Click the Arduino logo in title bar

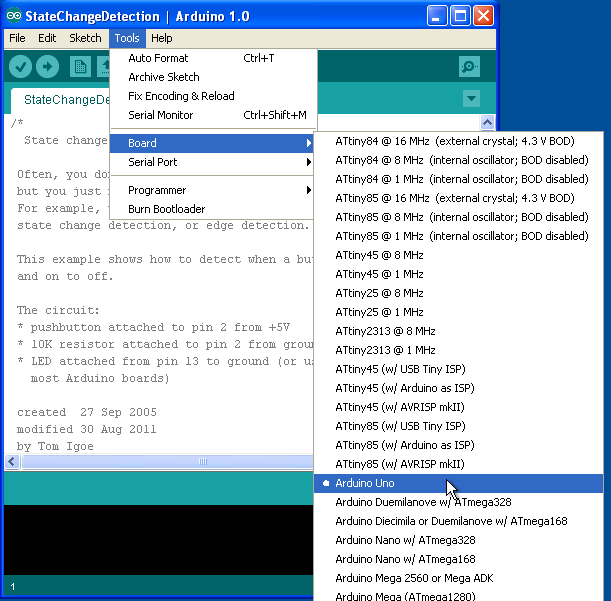(14, 16)
